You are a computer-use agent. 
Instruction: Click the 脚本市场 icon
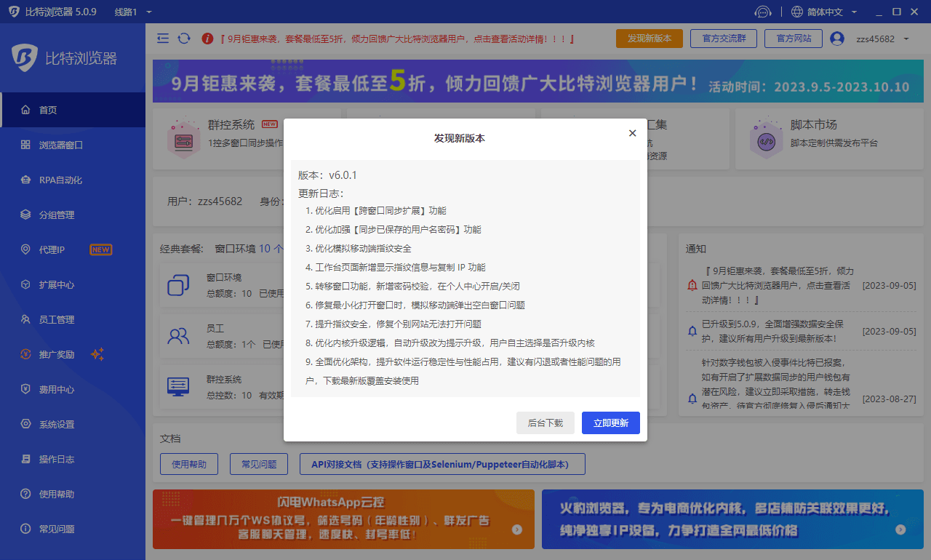point(766,142)
